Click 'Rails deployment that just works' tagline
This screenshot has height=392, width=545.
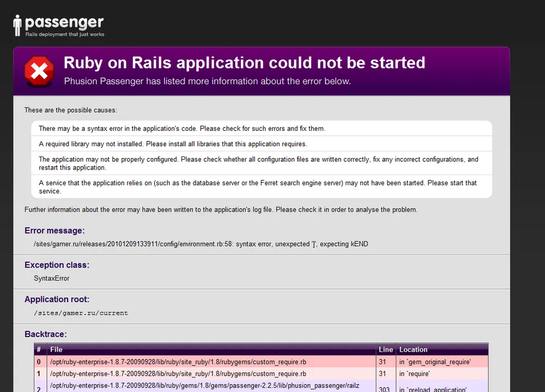[65, 34]
